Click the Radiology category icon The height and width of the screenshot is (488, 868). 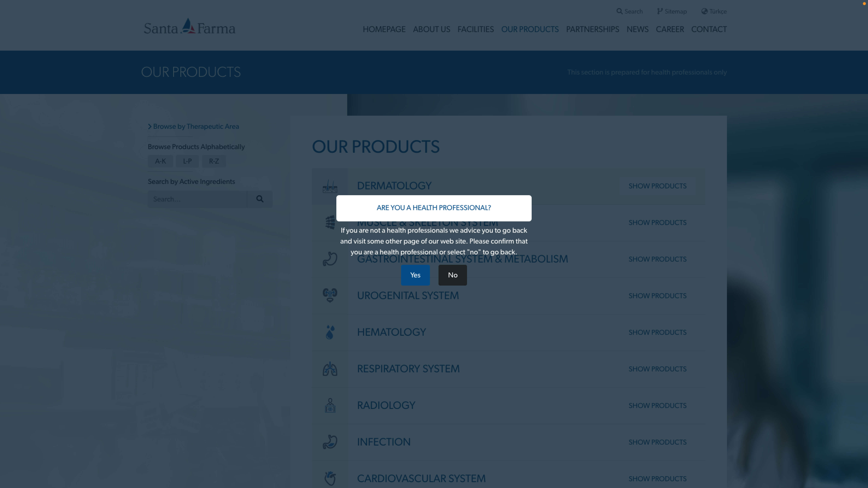coord(330,405)
